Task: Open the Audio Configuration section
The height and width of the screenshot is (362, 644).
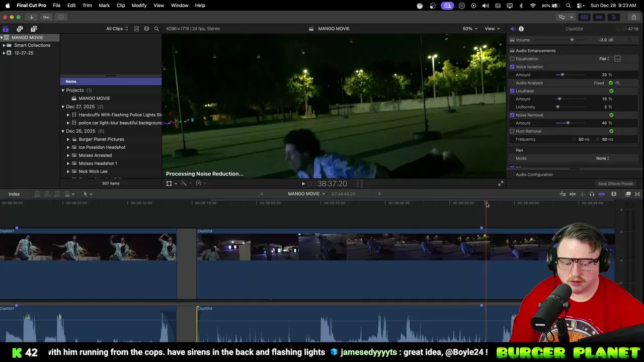Action: [534, 174]
